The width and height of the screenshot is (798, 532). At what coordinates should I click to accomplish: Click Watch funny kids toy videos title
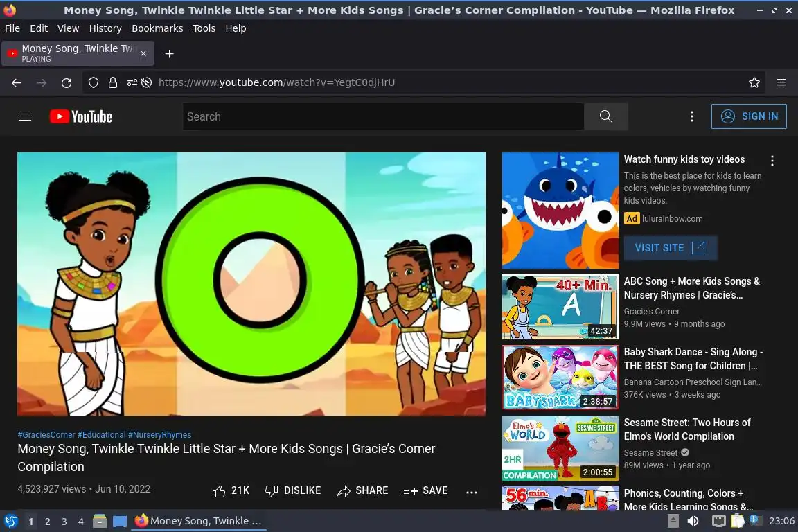pos(684,159)
